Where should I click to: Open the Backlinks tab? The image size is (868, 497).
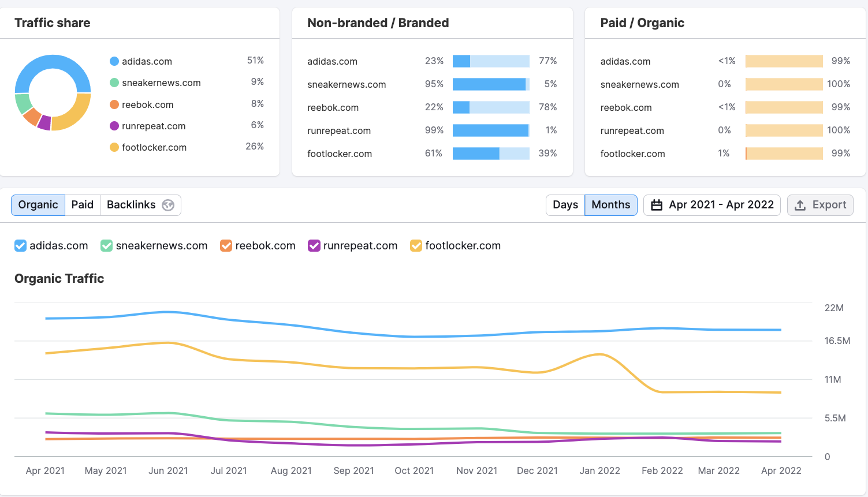tap(140, 205)
